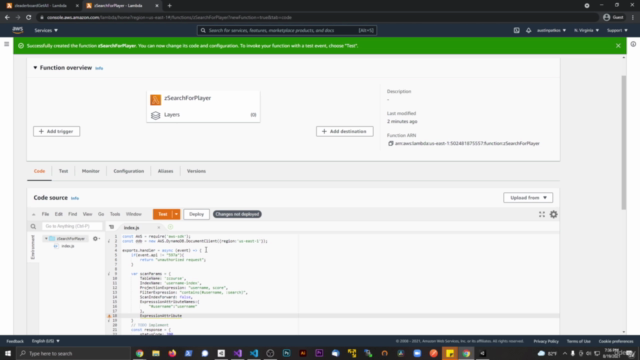
Task: Open the tab list icon beside index.js
Action: [111, 227]
